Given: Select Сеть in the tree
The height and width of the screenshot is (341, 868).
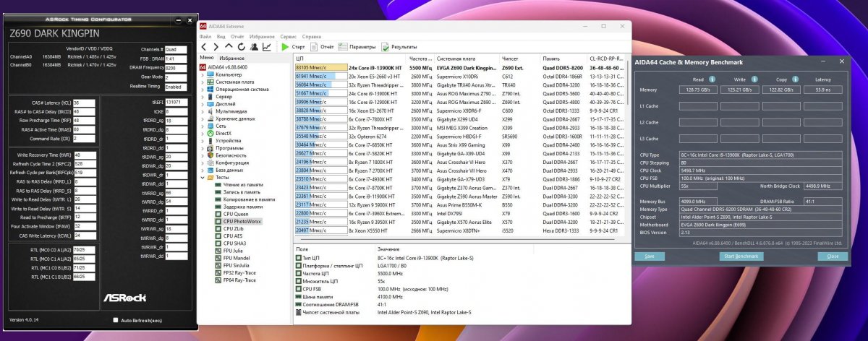Looking at the screenshot, I should click(x=217, y=126).
